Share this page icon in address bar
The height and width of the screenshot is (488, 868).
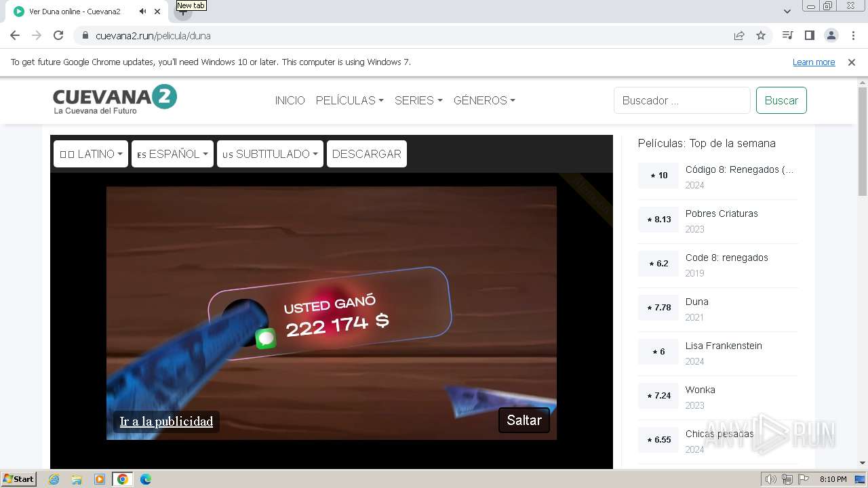[739, 36]
